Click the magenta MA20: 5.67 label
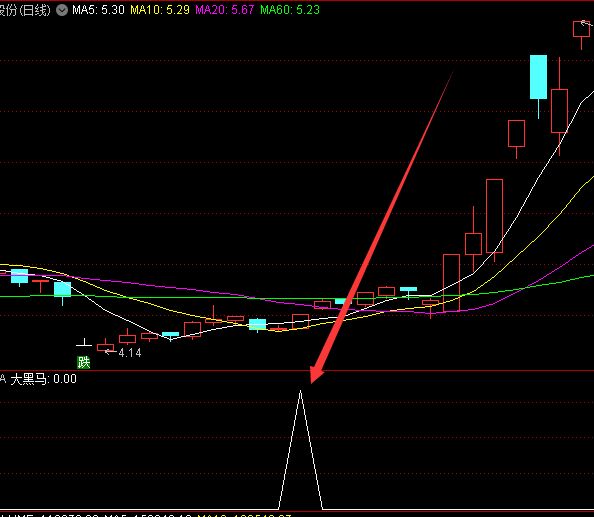Image resolution: width=594 pixels, height=517 pixels. [224, 10]
